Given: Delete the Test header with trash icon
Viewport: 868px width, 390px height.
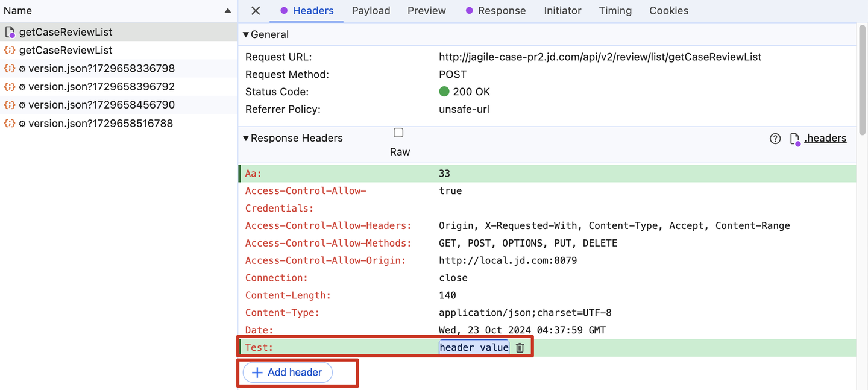Looking at the screenshot, I should coord(520,348).
